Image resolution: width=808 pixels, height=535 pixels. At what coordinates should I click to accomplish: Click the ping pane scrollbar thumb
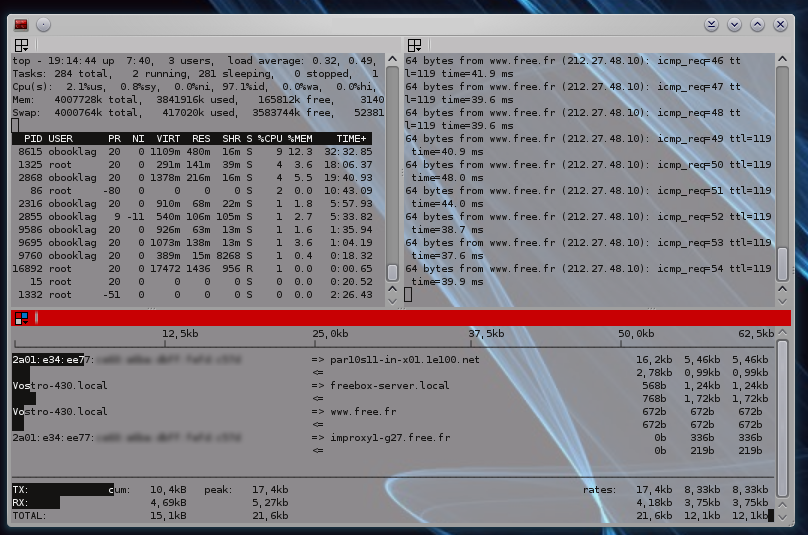(x=782, y=265)
